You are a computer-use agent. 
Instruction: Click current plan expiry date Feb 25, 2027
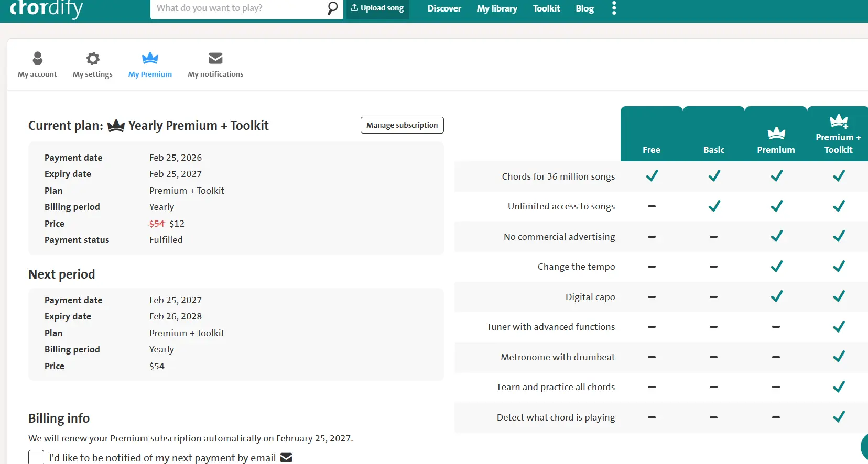(x=176, y=174)
